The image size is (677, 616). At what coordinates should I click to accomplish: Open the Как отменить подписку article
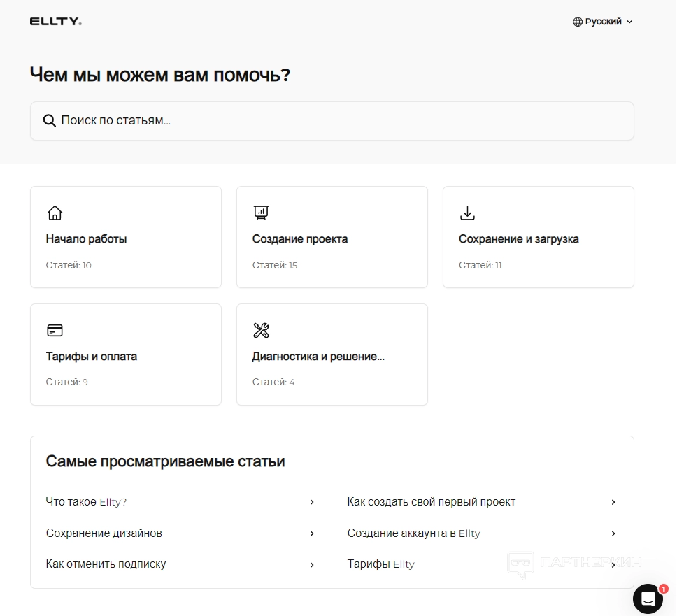[x=106, y=564]
